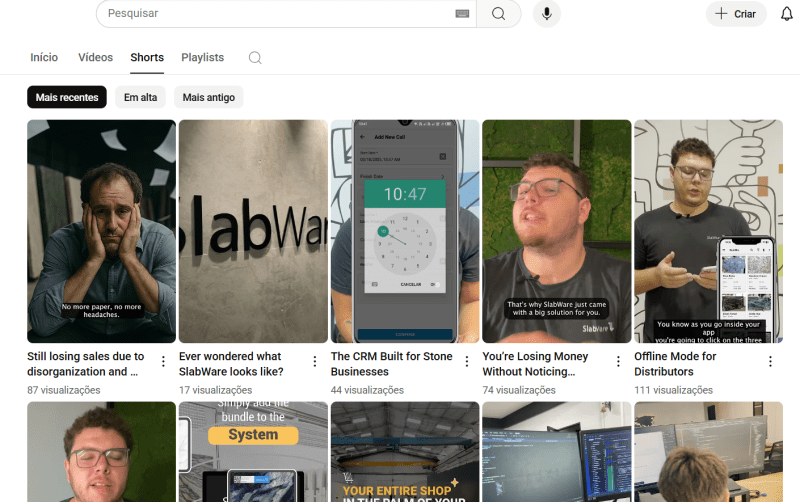This screenshot has height=502, width=800.
Task: Open the Playlists tab
Action: point(203,58)
